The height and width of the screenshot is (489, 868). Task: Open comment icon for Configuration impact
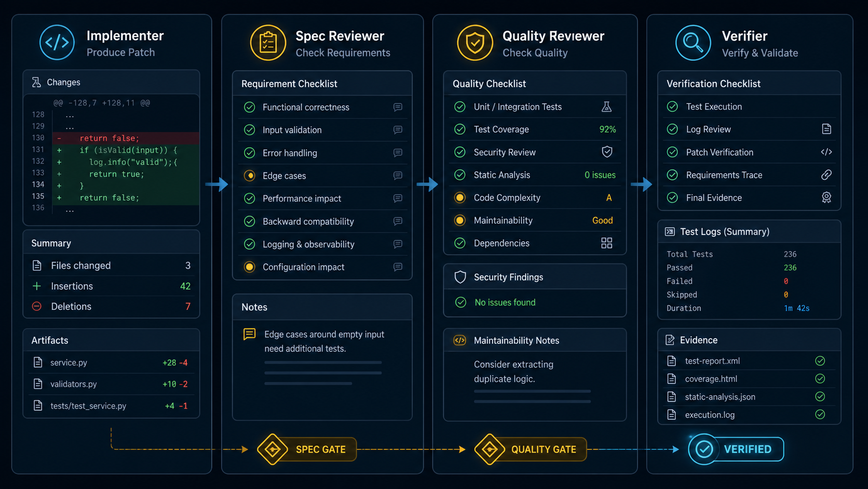[x=398, y=267]
